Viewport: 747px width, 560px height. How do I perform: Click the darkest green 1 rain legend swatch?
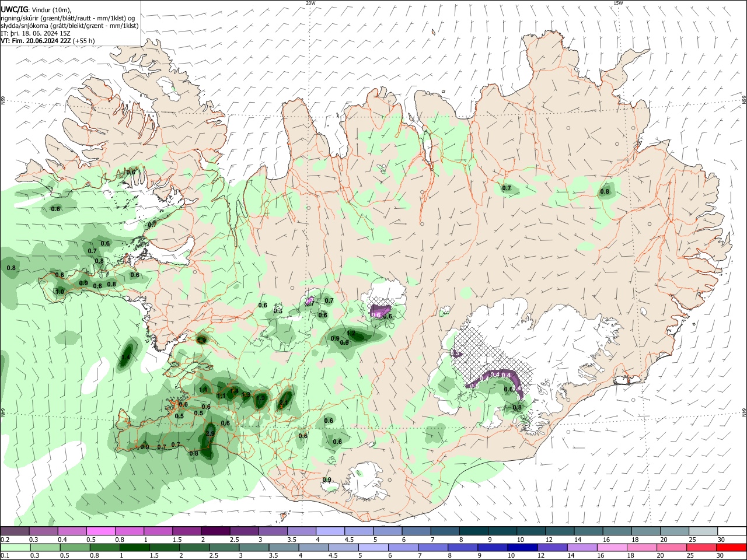(134, 547)
